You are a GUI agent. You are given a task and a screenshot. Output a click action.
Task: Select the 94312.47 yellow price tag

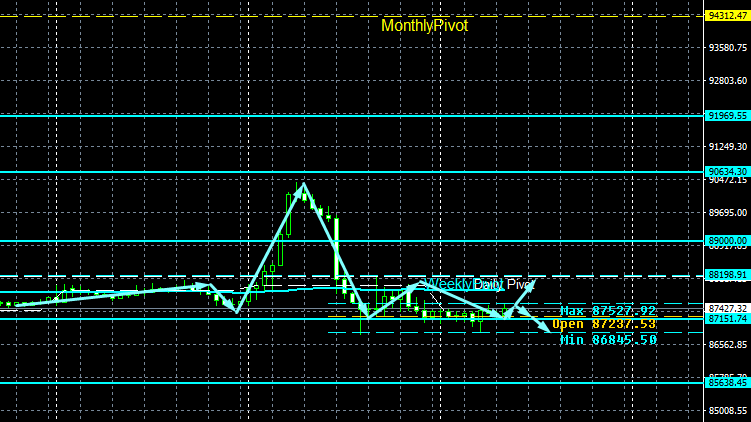(x=728, y=16)
